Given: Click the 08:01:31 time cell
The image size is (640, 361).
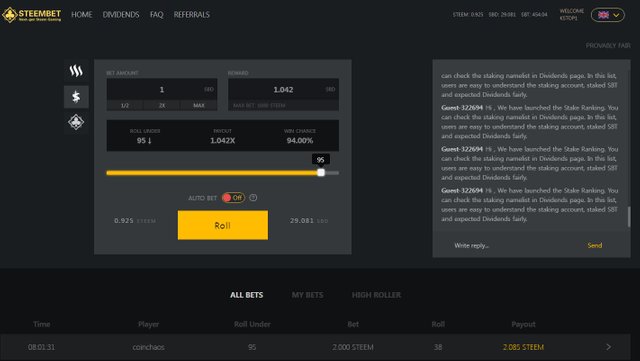Looking at the screenshot, I should 41,347.
